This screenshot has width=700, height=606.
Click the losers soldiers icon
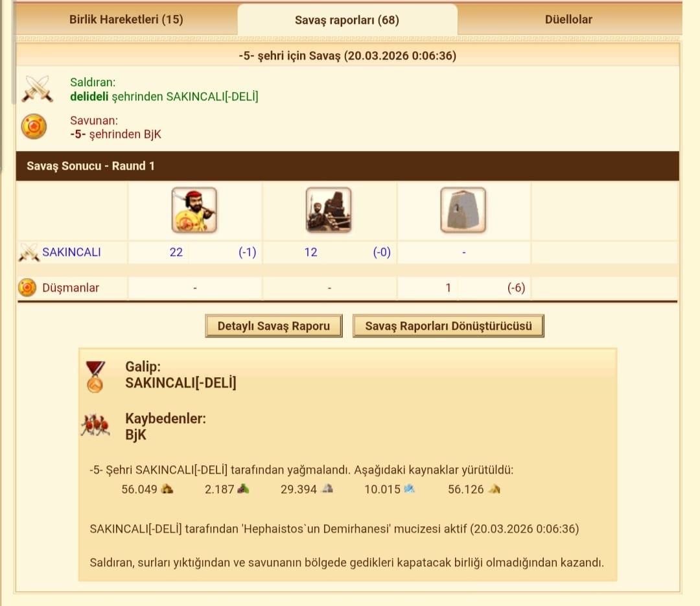coord(95,425)
